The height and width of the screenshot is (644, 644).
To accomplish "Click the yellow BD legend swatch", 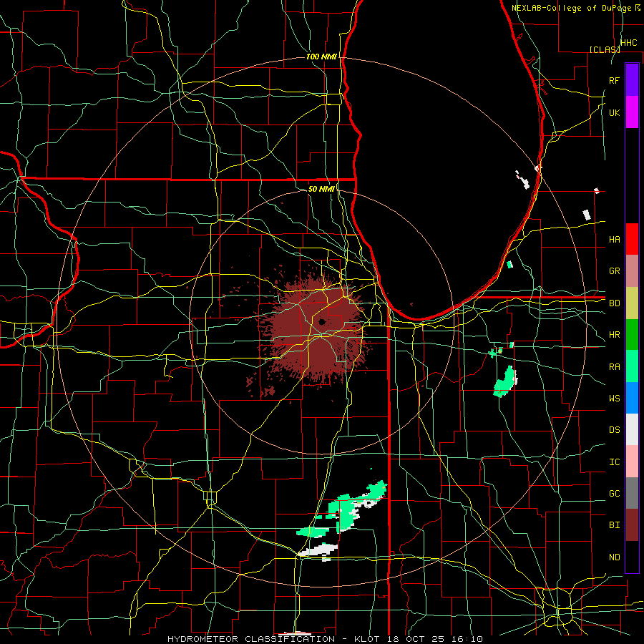I will pos(632,303).
